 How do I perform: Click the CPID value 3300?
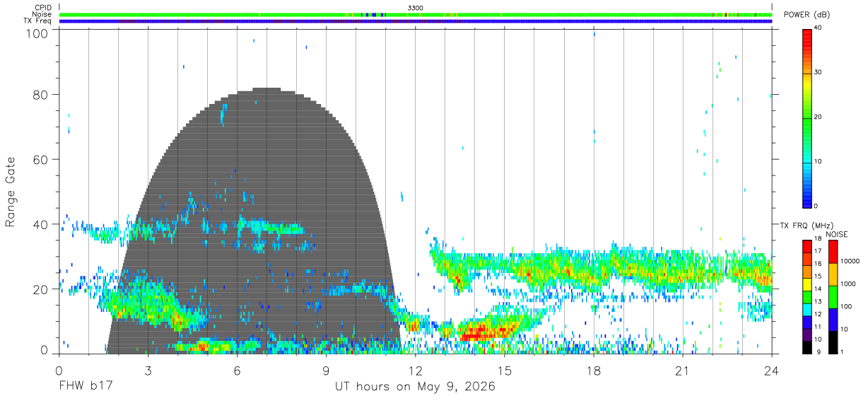coord(416,8)
